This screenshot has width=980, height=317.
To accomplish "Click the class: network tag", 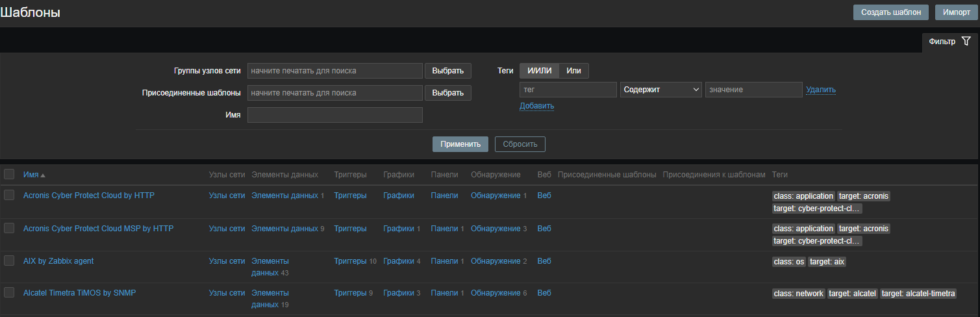I will click(x=798, y=294).
